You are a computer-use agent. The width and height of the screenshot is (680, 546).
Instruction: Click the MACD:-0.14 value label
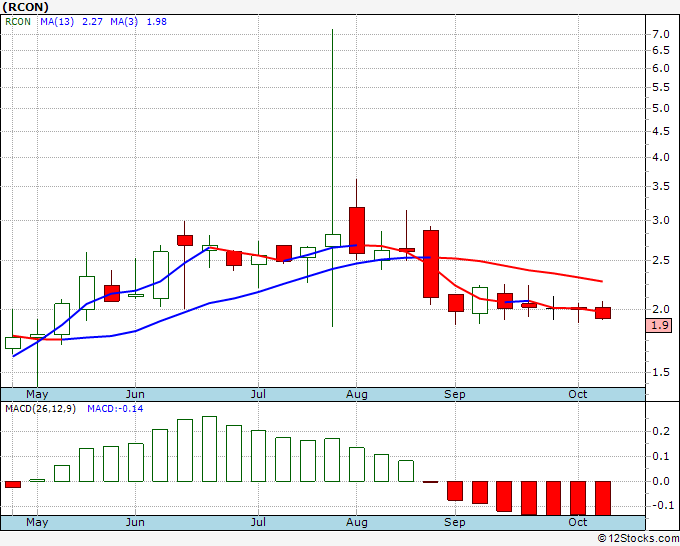tap(114, 408)
